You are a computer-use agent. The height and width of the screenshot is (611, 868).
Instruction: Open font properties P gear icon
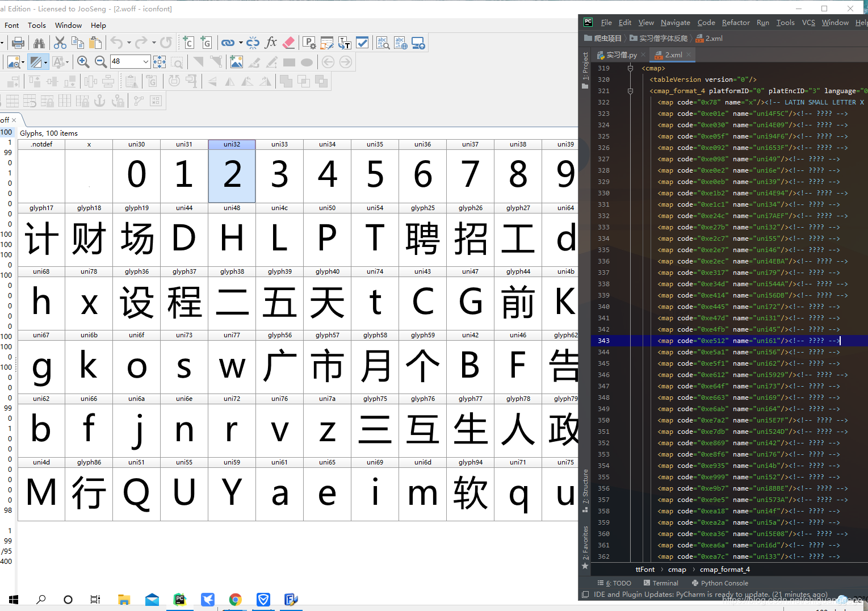pyautogui.click(x=309, y=43)
